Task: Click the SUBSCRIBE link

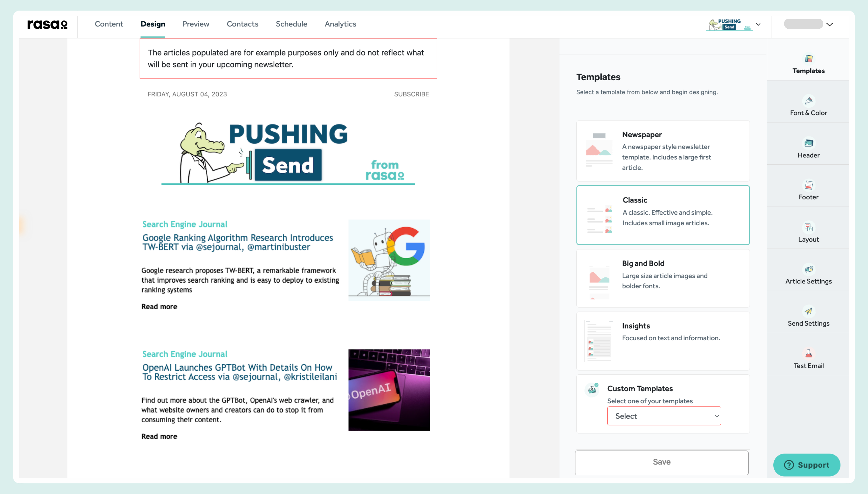Action: (x=411, y=94)
